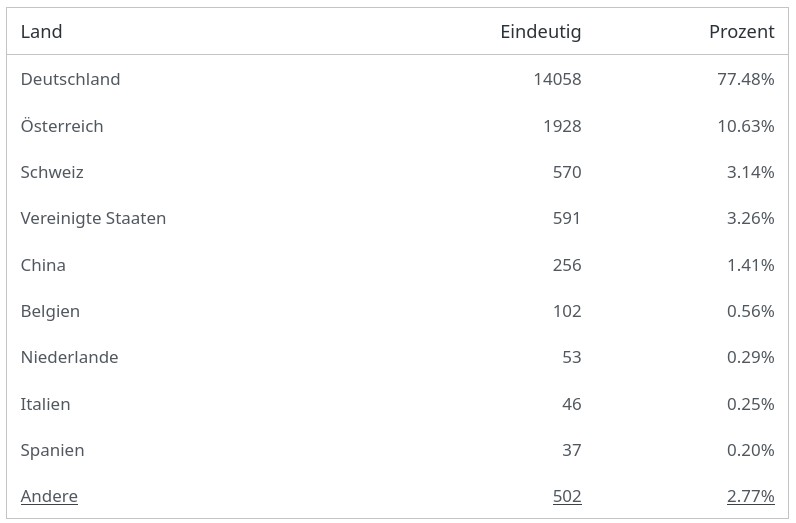Click the Andere percentage 2.77% link
Viewport: 796px width, 523px height.
click(x=750, y=496)
